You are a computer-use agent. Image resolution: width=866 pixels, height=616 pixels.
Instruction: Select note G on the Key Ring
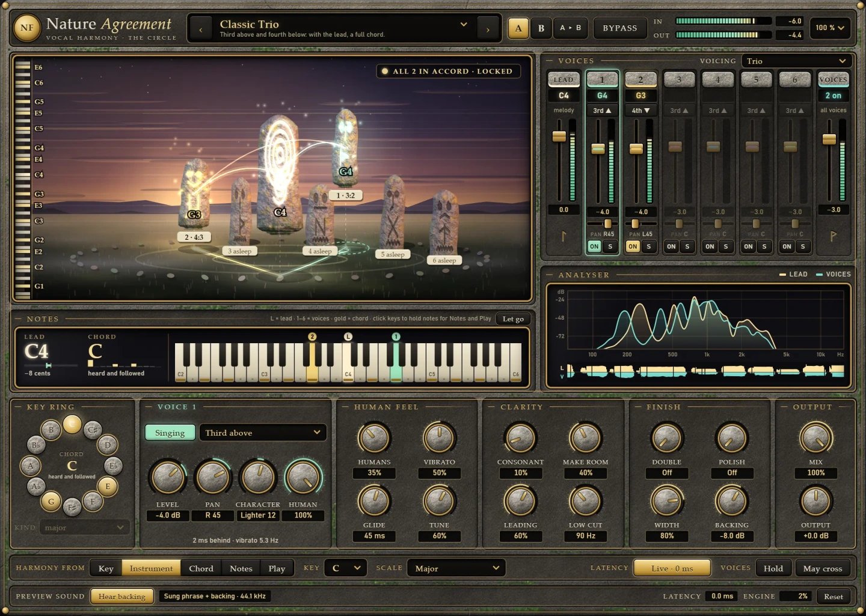tap(51, 501)
